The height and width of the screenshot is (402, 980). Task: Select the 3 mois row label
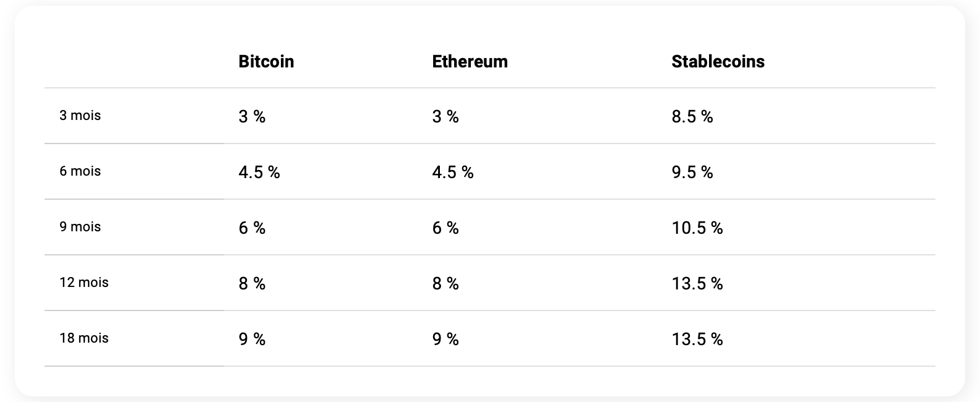80,116
